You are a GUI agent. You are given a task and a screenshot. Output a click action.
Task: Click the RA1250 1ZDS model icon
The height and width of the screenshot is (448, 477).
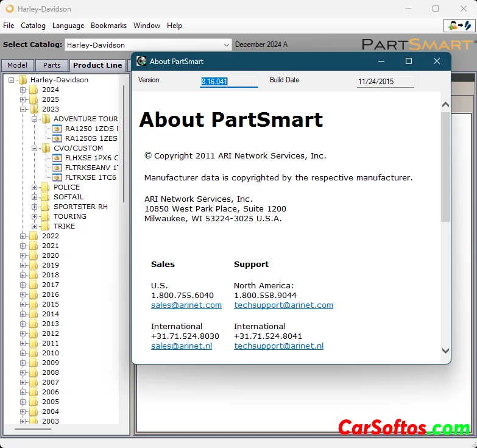tap(57, 129)
